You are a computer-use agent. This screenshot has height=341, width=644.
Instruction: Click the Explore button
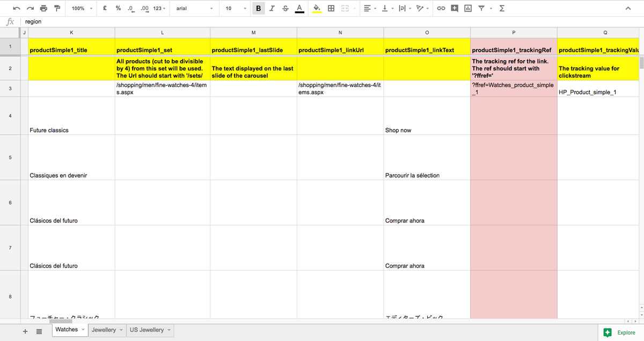coord(620,332)
